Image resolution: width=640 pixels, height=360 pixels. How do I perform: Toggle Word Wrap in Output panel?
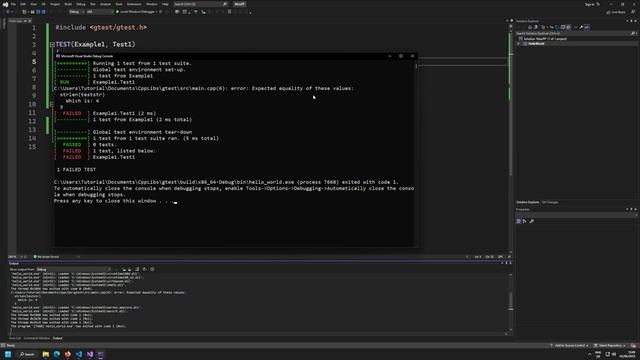click(x=144, y=269)
